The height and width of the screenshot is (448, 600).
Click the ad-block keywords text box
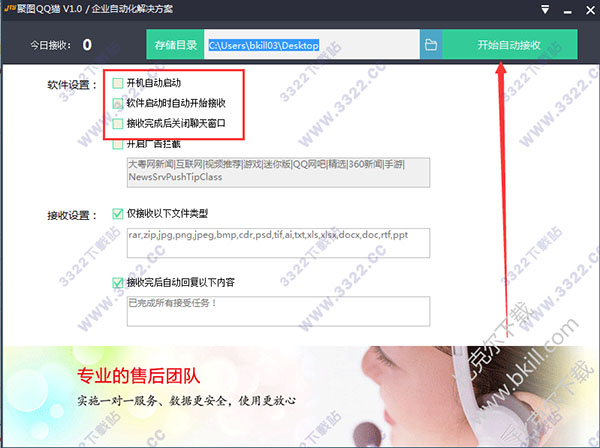[279, 173]
